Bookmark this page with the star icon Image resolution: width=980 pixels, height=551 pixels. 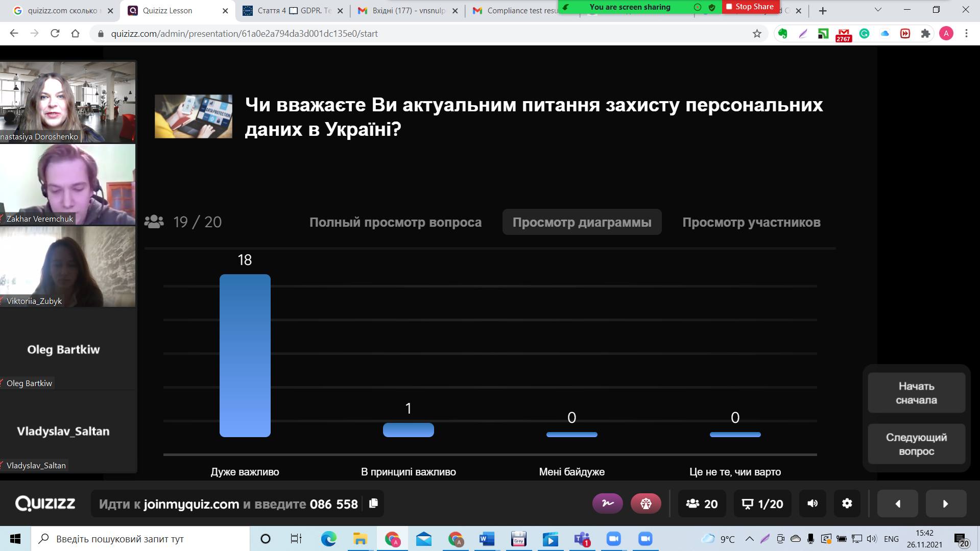point(757,34)
